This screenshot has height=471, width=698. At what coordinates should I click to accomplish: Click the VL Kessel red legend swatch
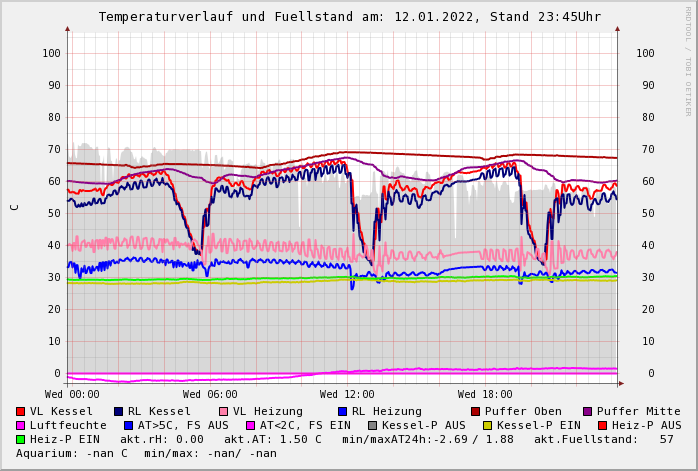click(20, 412)
